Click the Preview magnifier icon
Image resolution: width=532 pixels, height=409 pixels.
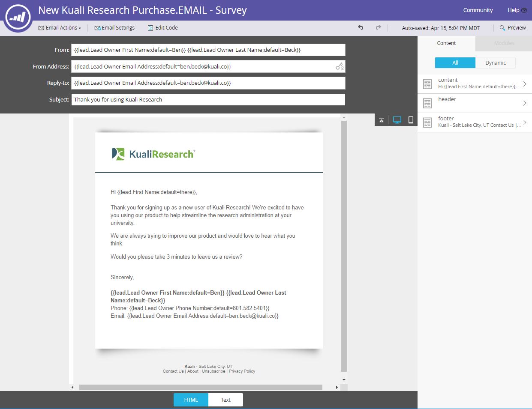pyautogui.click(x=502, y=28)
